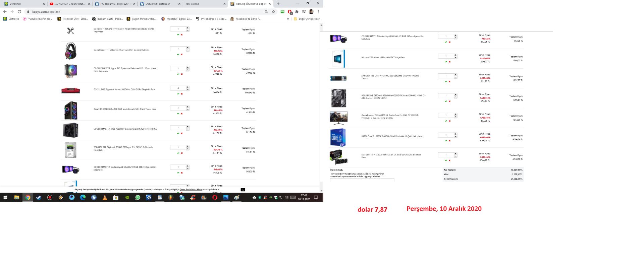Viewport: 644px width, 275px height.
Task: Go back to the previous page in Chrome
Action: (5, 12)
